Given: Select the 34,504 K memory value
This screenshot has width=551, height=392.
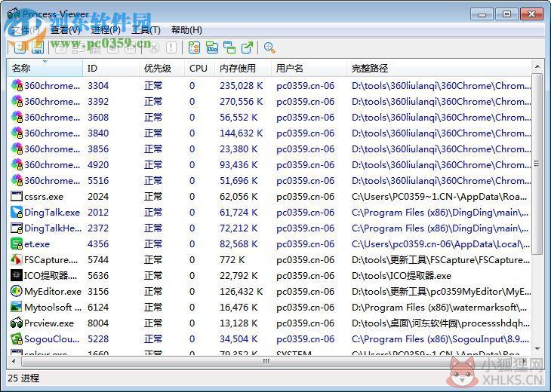Looking at the screenshot, I should tap(239, 339).
